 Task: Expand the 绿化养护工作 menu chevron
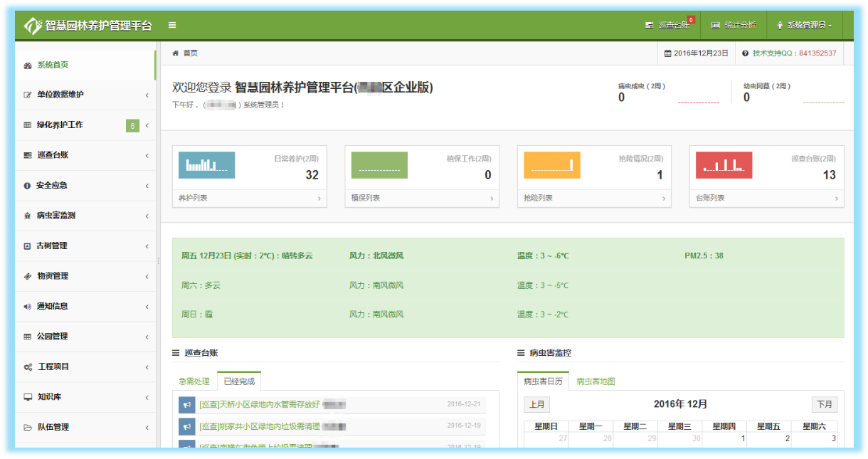tap(147, 126)
